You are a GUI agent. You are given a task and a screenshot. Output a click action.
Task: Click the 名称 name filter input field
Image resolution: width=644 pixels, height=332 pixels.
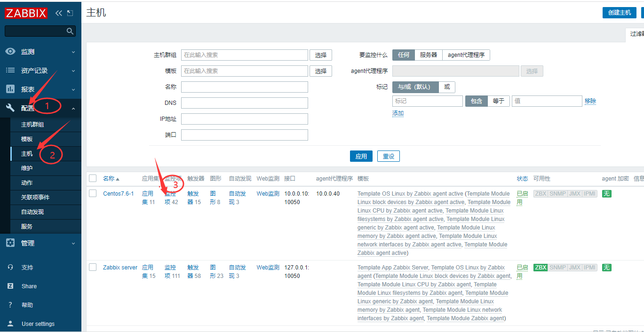pyautogui.click(x=244, y=87)
